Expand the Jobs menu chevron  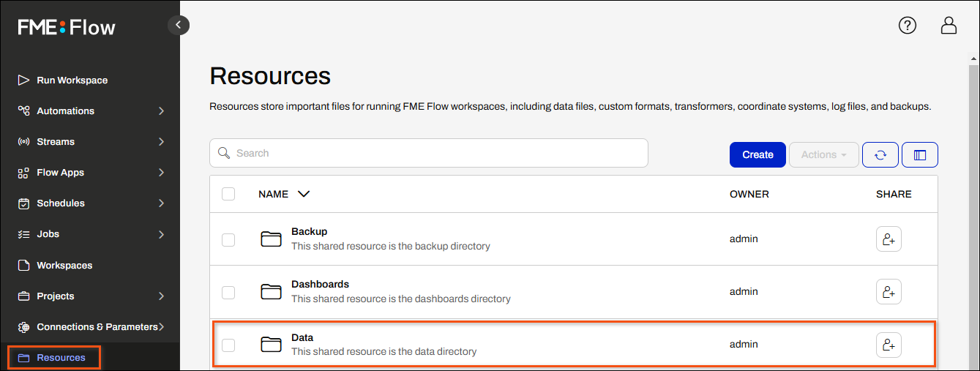tap(161, 234)
